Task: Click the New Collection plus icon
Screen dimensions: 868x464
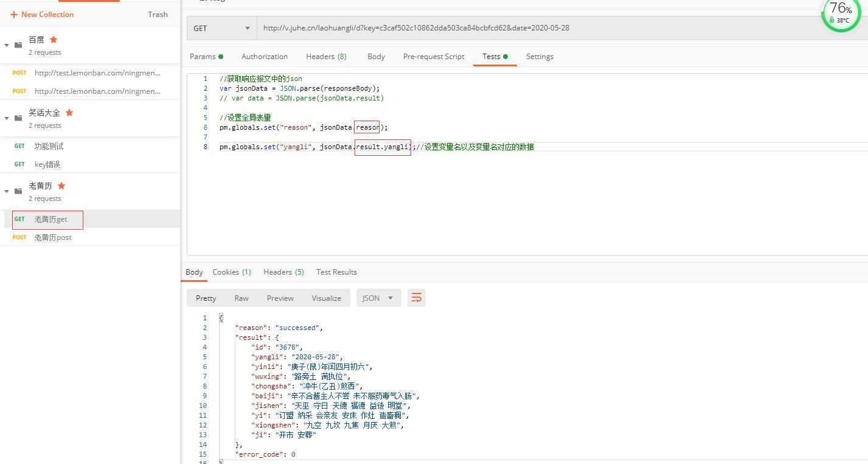Action: coord(13,15)
